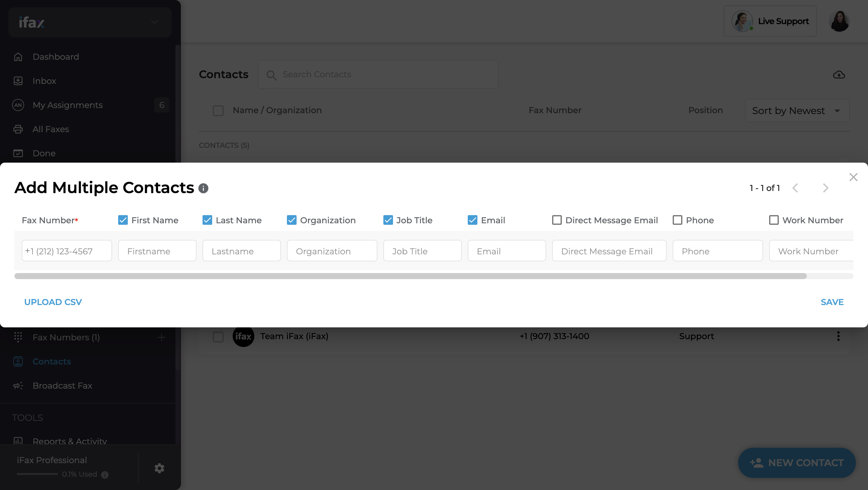Open Reports & Activity from the sidebar

tap(69, 441)
